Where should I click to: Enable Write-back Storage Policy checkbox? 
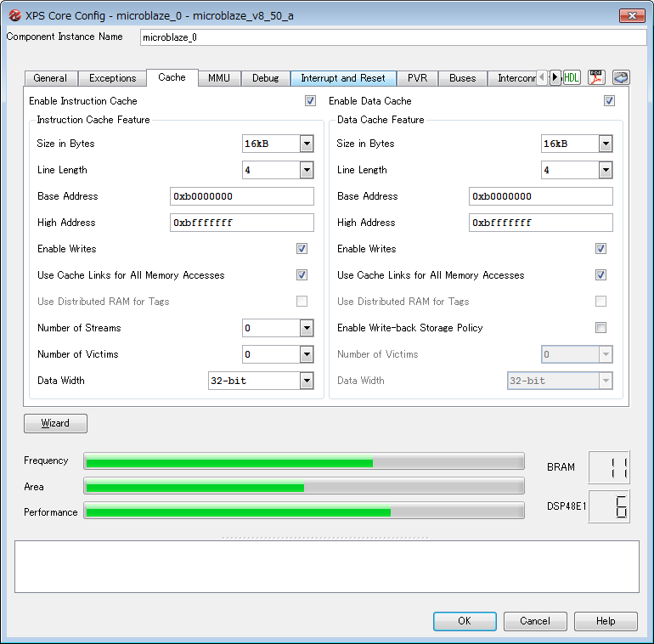tap(600, 328)
